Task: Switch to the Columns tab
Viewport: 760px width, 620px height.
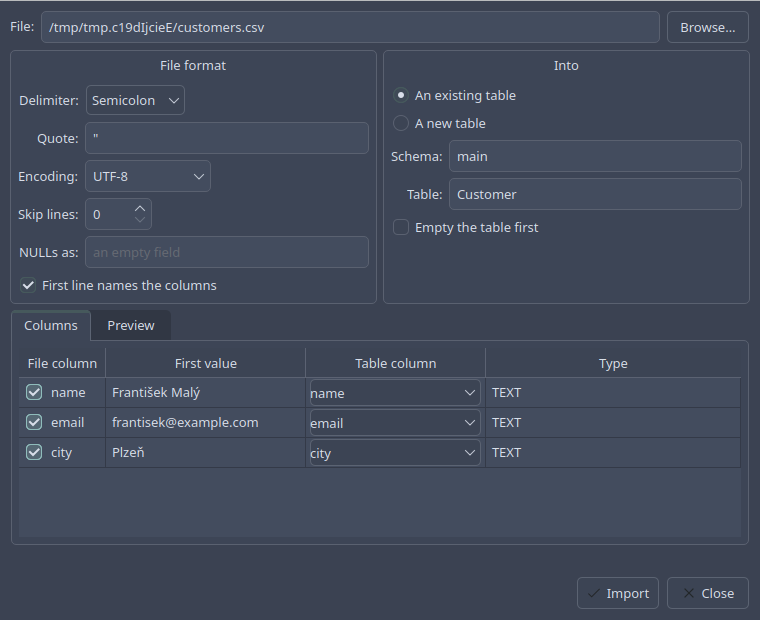Action: click(x=51, y=325)
